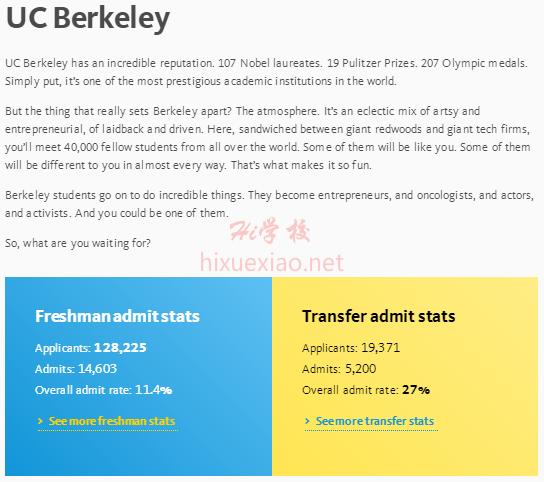544x482 pixels.
Task: Click the transfer Applicants 19,371 figure
Action: point(381,347)
